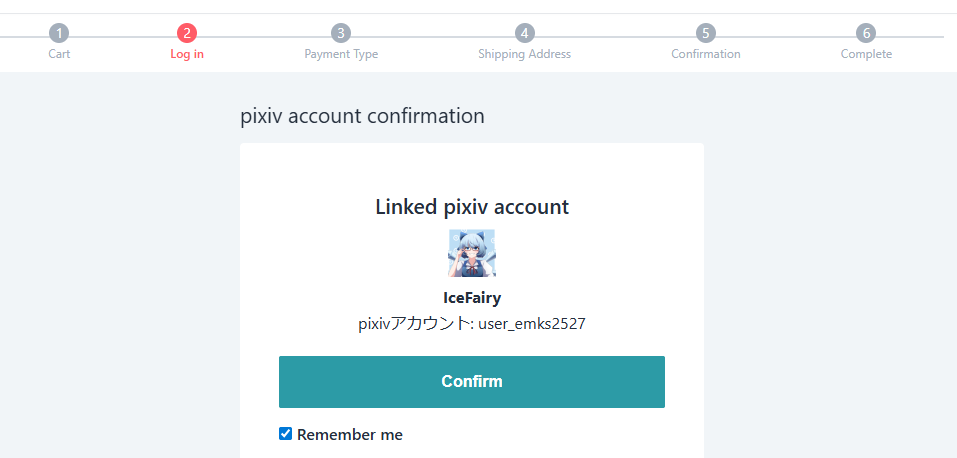Screen dimensions: 957x458
Task: Click the step 5 numbered circle
Action: click(x=706, y=33)
